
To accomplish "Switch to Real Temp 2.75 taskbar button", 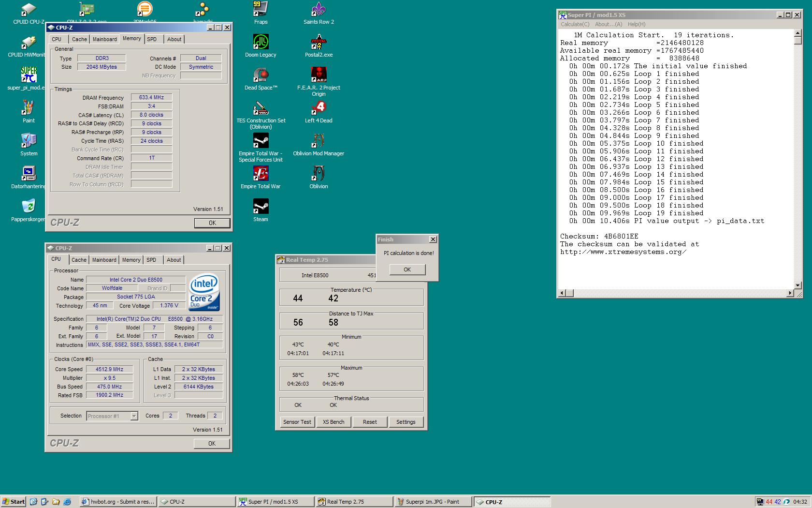I will tap(354, 502).
